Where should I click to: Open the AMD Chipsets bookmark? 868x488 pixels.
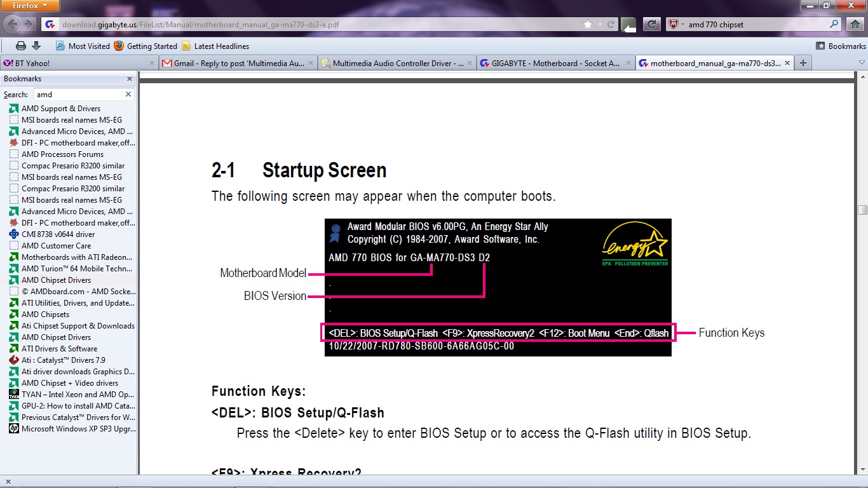pos(45,315)
